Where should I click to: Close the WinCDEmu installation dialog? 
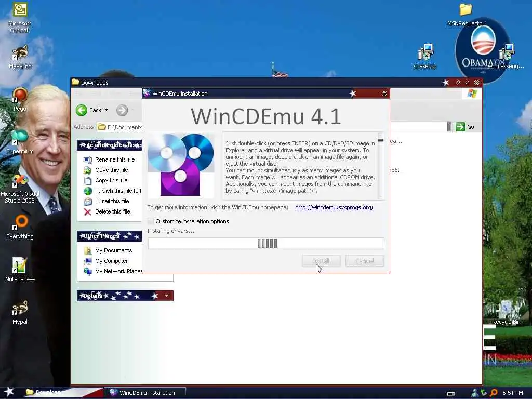[x=384, y=94]
